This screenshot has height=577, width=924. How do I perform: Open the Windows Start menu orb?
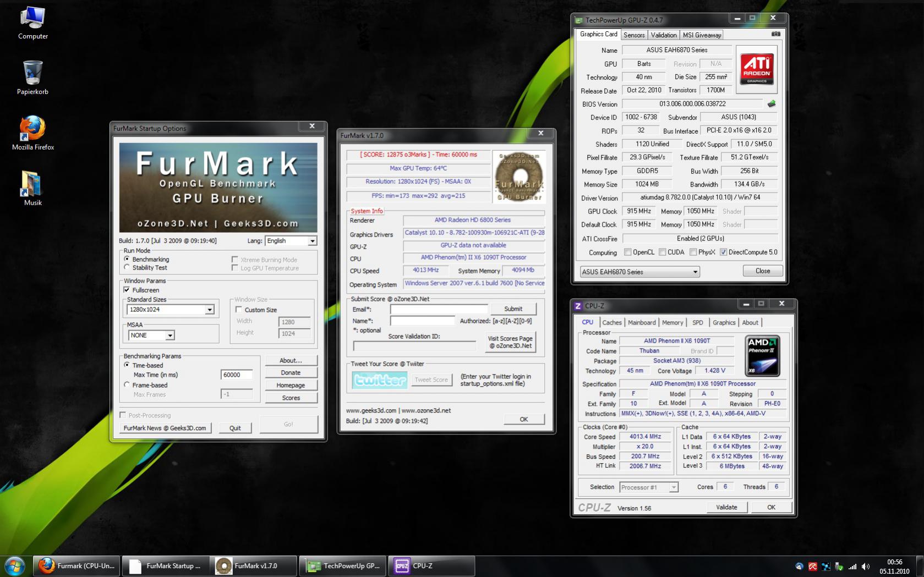(15, 566)
